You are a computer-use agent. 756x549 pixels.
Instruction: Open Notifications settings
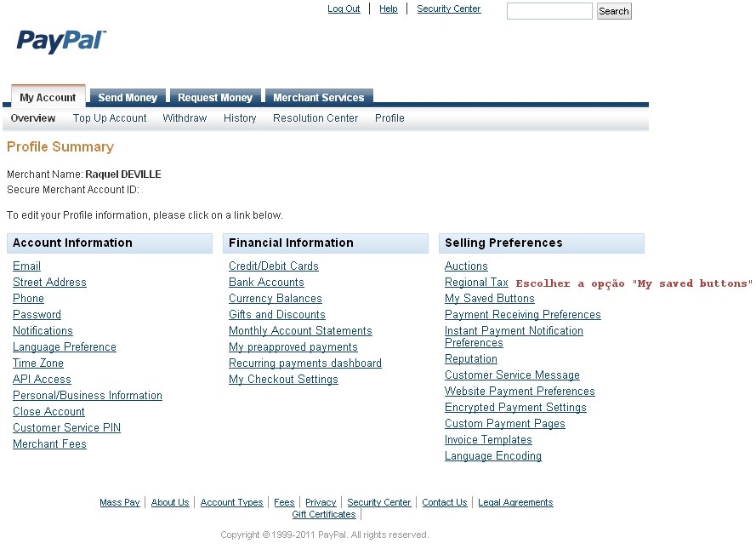[x=43, y=330]
